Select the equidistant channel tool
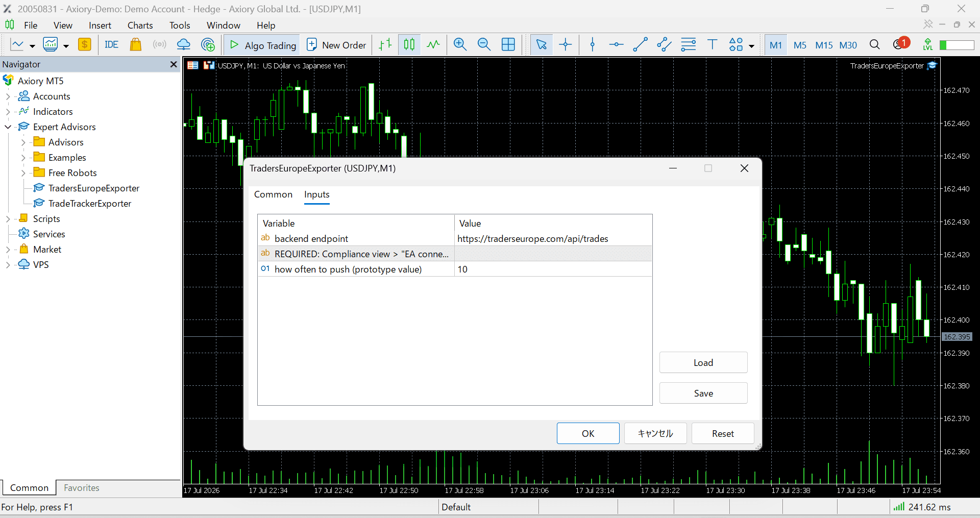Screen dimensions: 980x518 pos(664,45)
